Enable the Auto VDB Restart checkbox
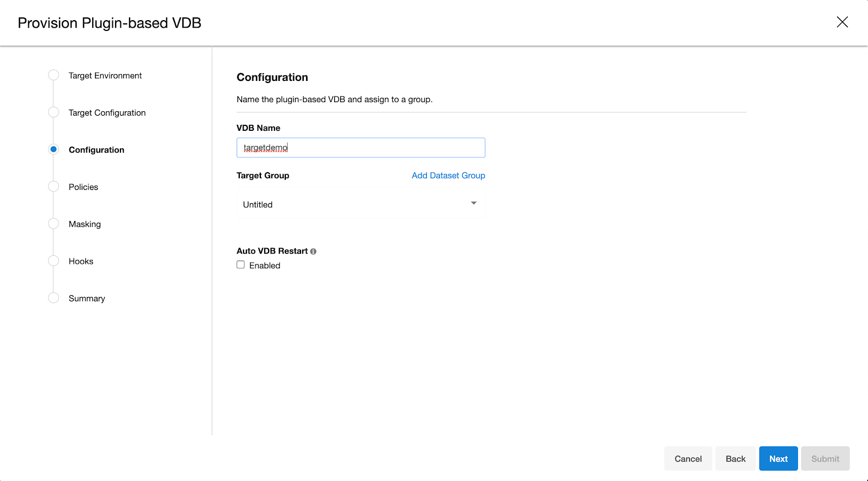 (x=241, y=265)
